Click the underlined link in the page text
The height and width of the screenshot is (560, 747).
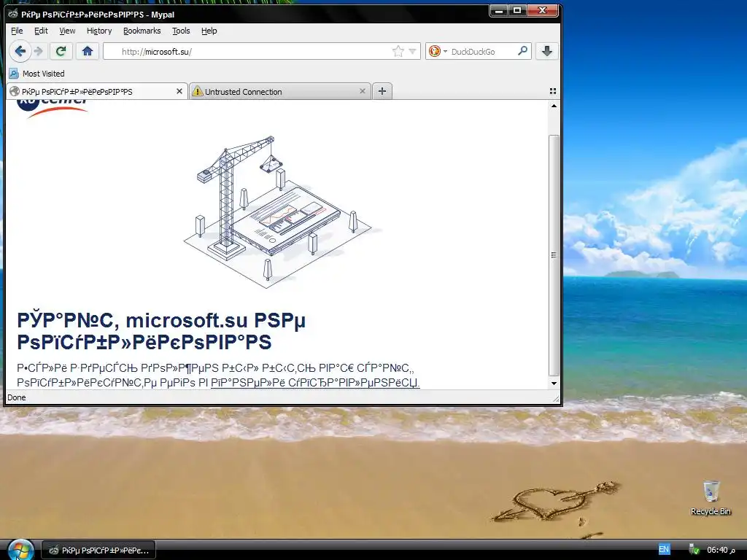point(315,383)
